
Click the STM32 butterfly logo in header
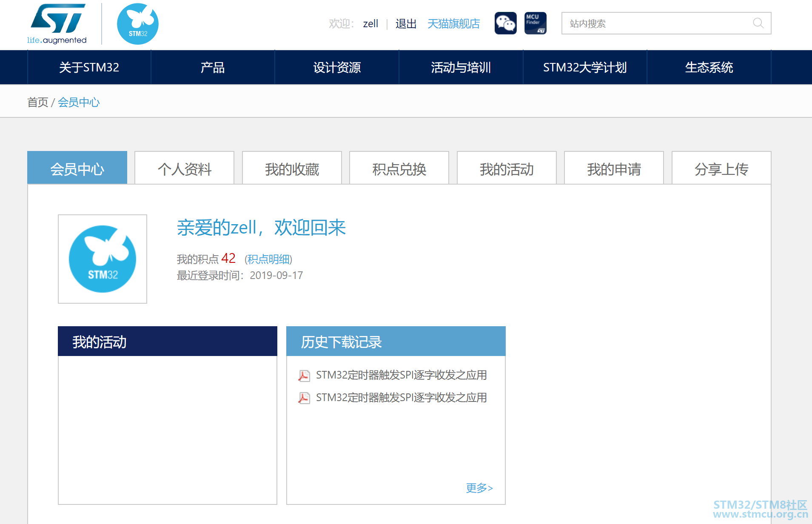point(137,24)
